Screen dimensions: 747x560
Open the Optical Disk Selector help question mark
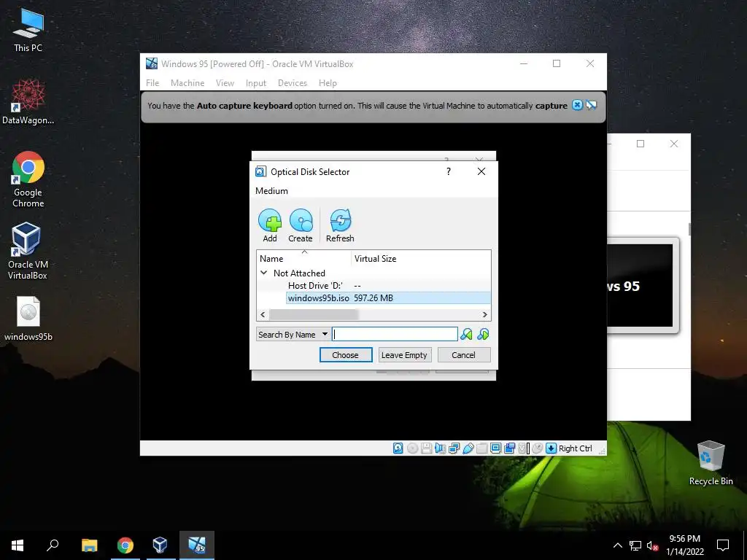[449, 171]
